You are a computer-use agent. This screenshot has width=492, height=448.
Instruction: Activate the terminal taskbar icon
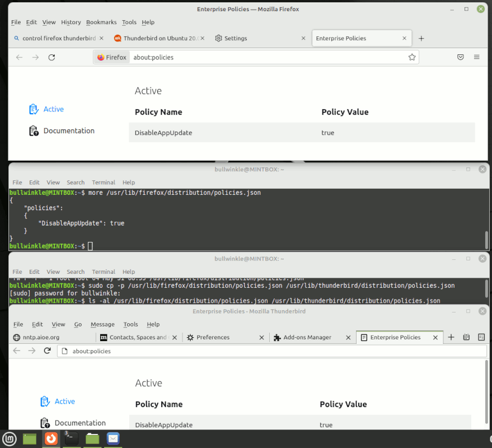(71, 438)
